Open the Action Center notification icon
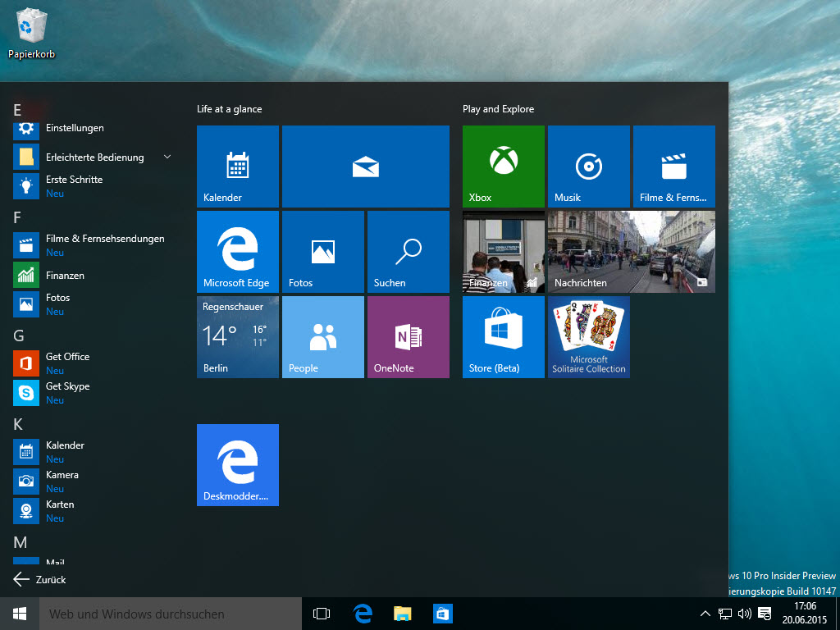Image resolution: width=840 pixels, height=630 pixels. click(765, 614)
